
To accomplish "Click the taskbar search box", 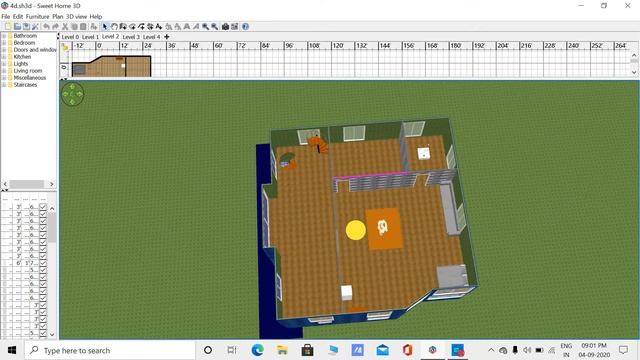I will 110,350.
